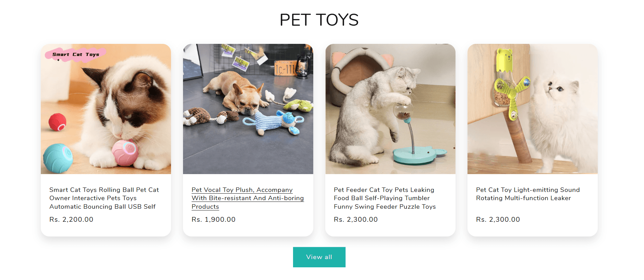Open the cat feeder tumbler product image
This screenshot has height=280, width=644.
tap(390, 109)
